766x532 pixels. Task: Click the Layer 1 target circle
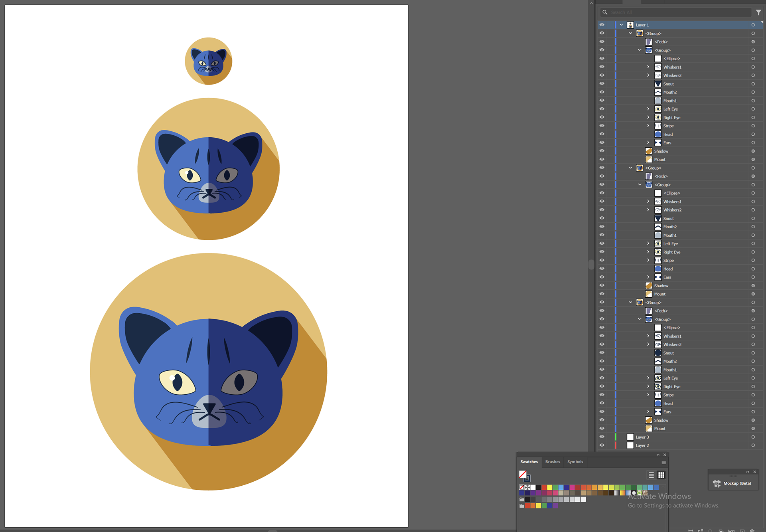pos(753,25)
